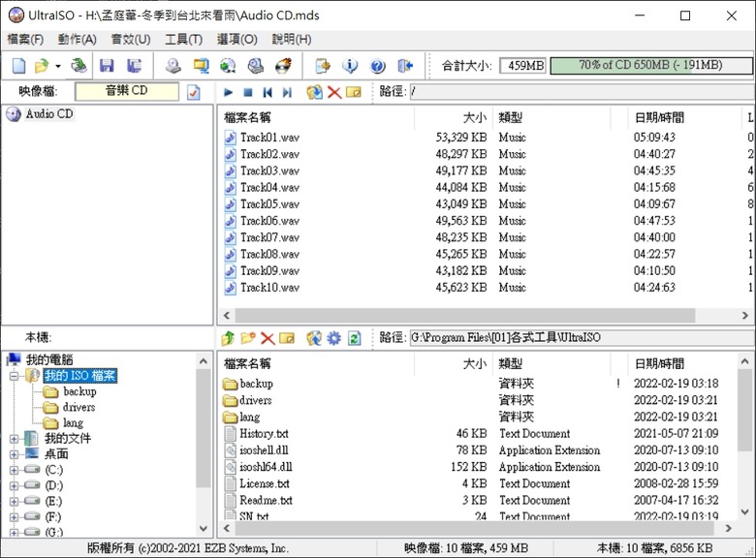Select the lang folder in local tree
This screenshot has height=558, width=756.
[x=73, y=423]
